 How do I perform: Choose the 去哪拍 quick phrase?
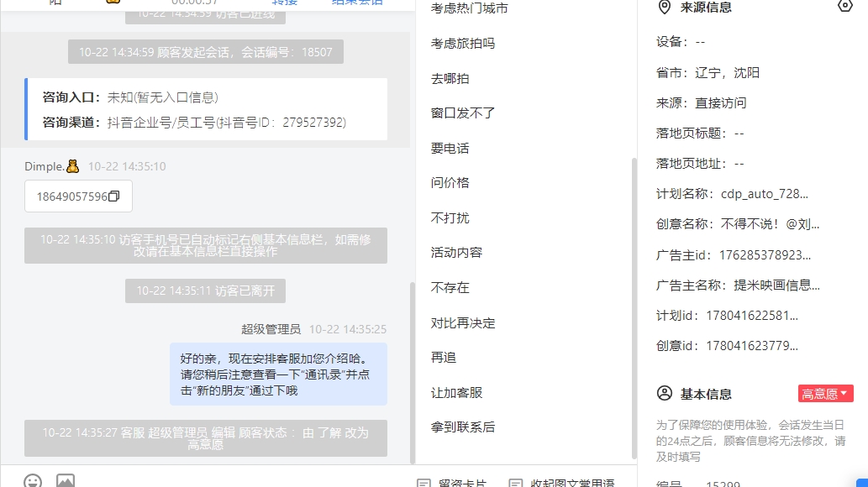450,79
